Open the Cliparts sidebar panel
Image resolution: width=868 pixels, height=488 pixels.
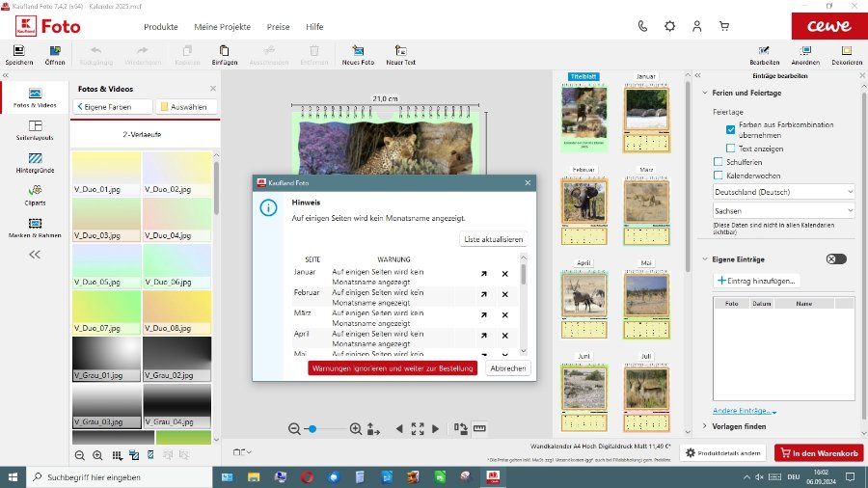pos(35,195)
